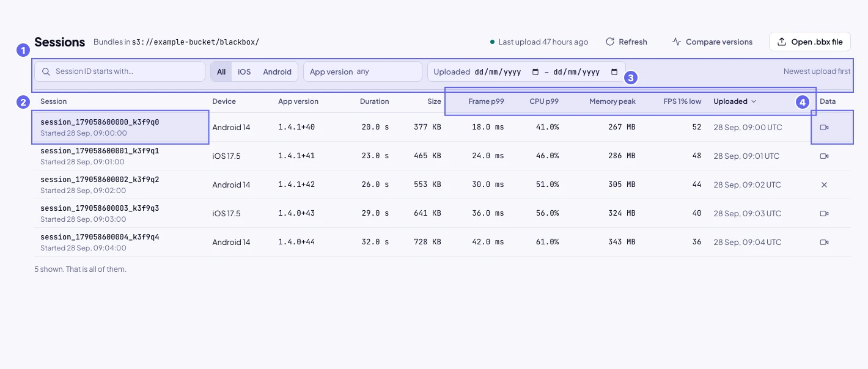Open calendar picker for Uploaded end date
This screenshot has height=369, width=868.
614,71
